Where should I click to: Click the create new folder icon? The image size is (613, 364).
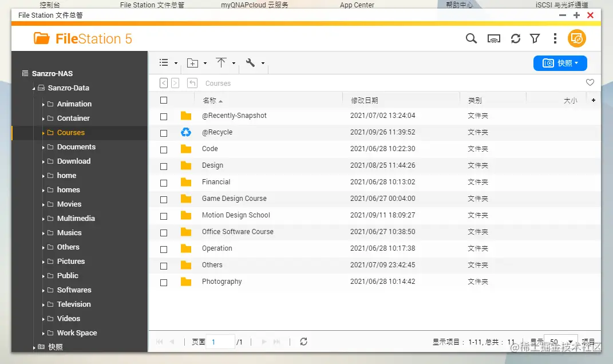pyautogui.click(x=192, y=63)
